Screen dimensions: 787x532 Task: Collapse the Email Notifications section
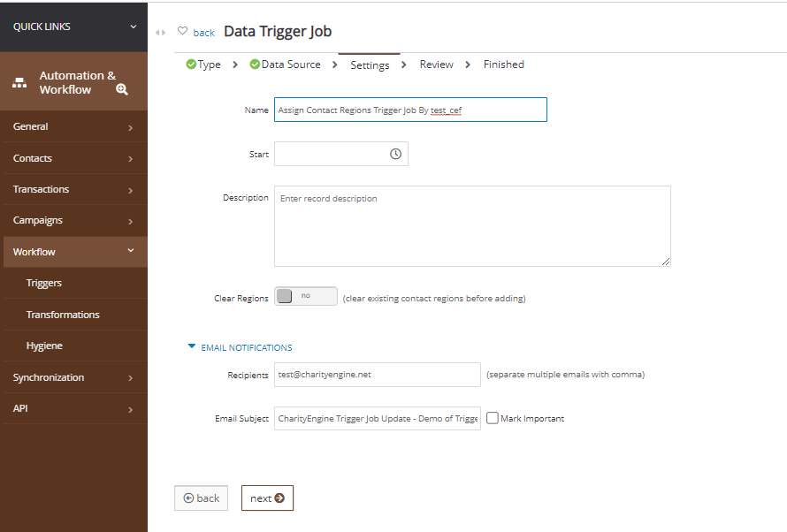(x=240, y=347)
